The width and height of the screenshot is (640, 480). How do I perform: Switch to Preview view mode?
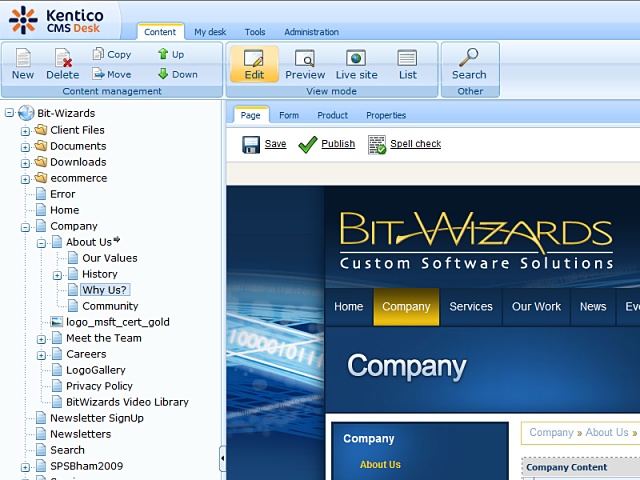[305, 64]
